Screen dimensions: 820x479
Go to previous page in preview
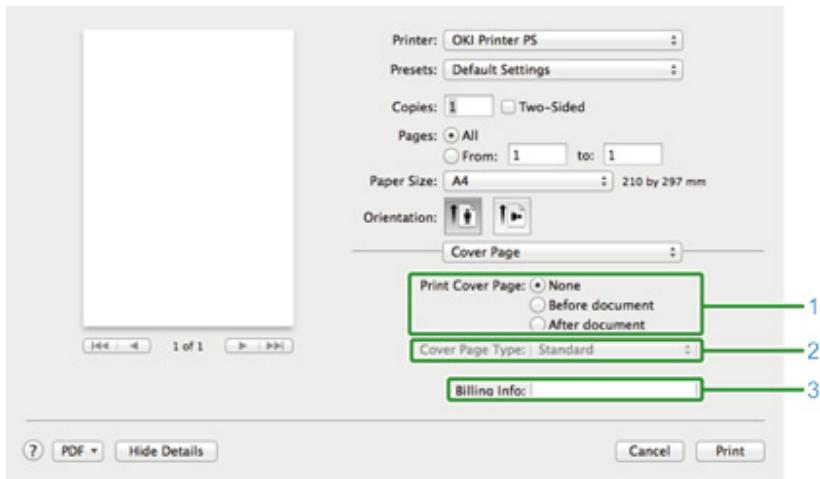pyautogui.click(x=132, y=350)
